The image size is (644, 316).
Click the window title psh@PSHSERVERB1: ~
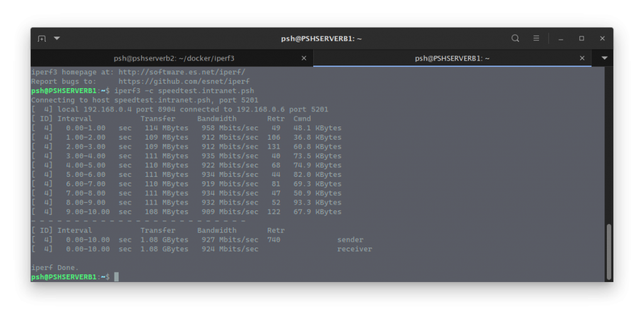point(321,38)
